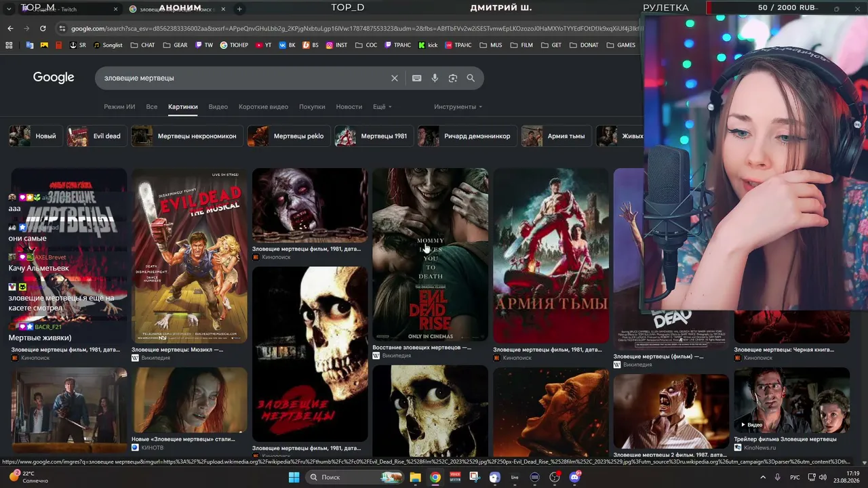Open the GET bookmarks folder
This screenshot has width=868, height=488.
[551, 45]
